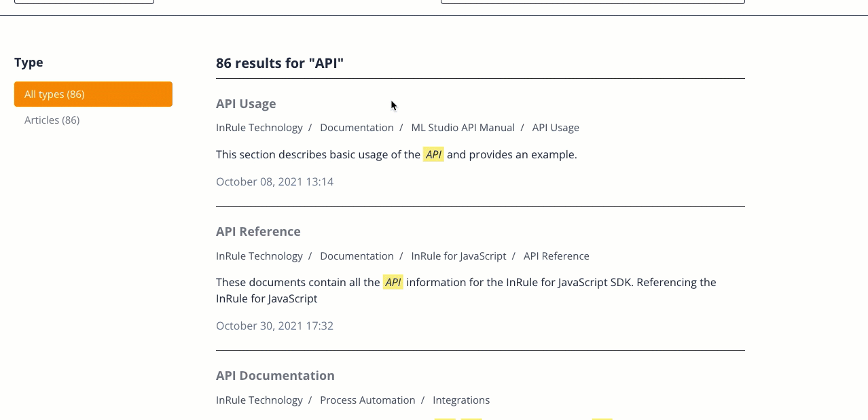The image size is (868, 420).
Task: Click InRule Technology breadcrumb under API Usage
Action: click(259, 127)
